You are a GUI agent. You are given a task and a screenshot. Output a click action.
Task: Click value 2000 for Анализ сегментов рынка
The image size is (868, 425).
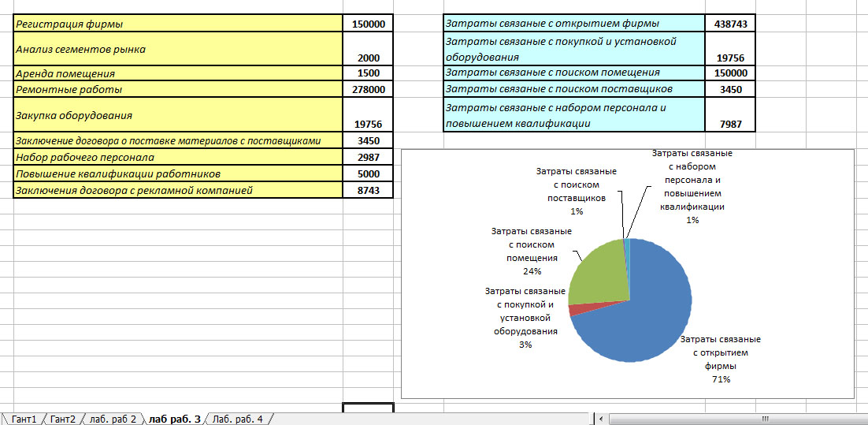click(368, 49)
